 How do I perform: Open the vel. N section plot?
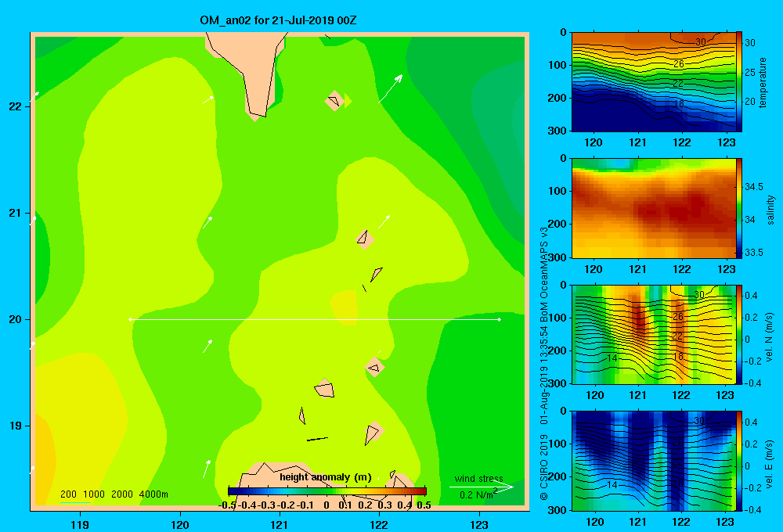[x=653, y=334]
